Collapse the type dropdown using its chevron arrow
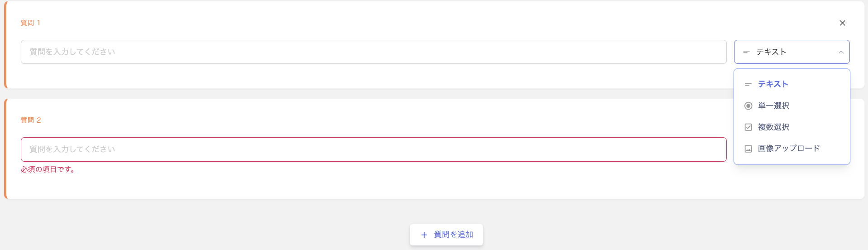 click(841, 52)
